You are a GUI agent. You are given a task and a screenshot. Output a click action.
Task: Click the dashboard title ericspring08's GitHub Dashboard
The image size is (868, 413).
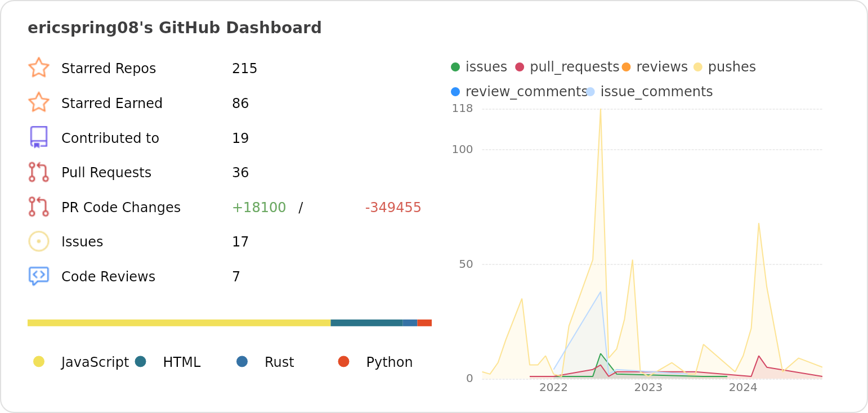(175, 28)
